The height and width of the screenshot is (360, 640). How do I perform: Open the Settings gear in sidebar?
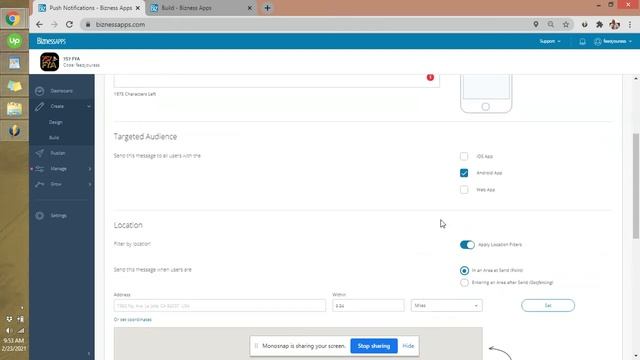39,216
